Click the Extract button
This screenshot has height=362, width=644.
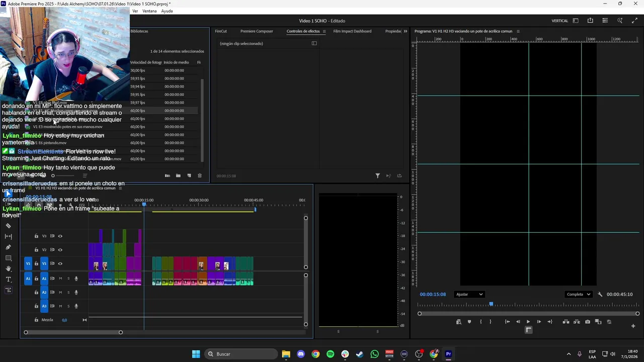click(577, 322)
